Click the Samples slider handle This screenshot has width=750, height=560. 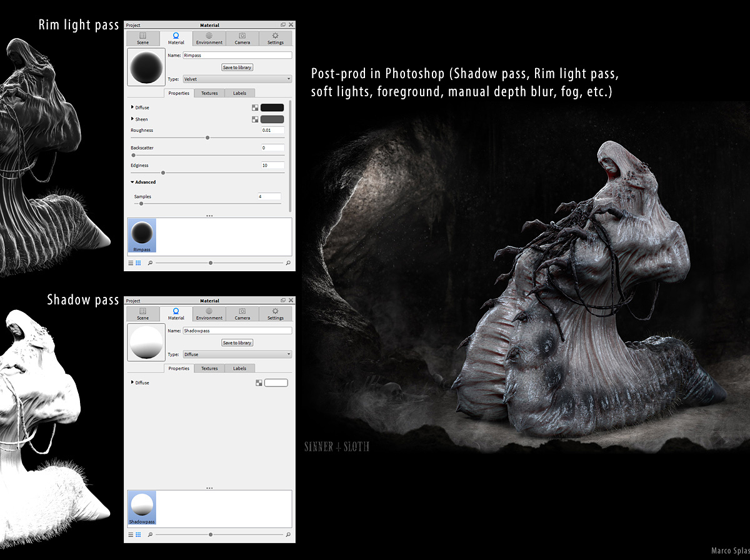(x=141, y=203)
